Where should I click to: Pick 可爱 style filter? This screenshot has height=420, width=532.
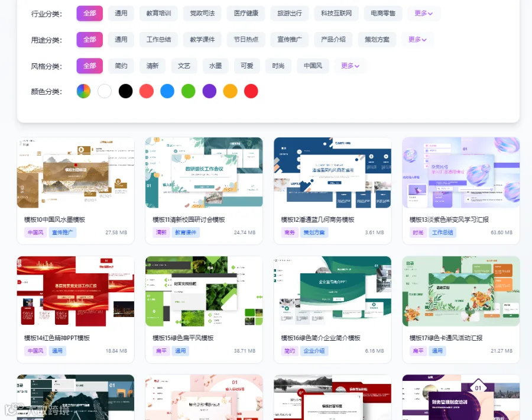pos(247,66)
